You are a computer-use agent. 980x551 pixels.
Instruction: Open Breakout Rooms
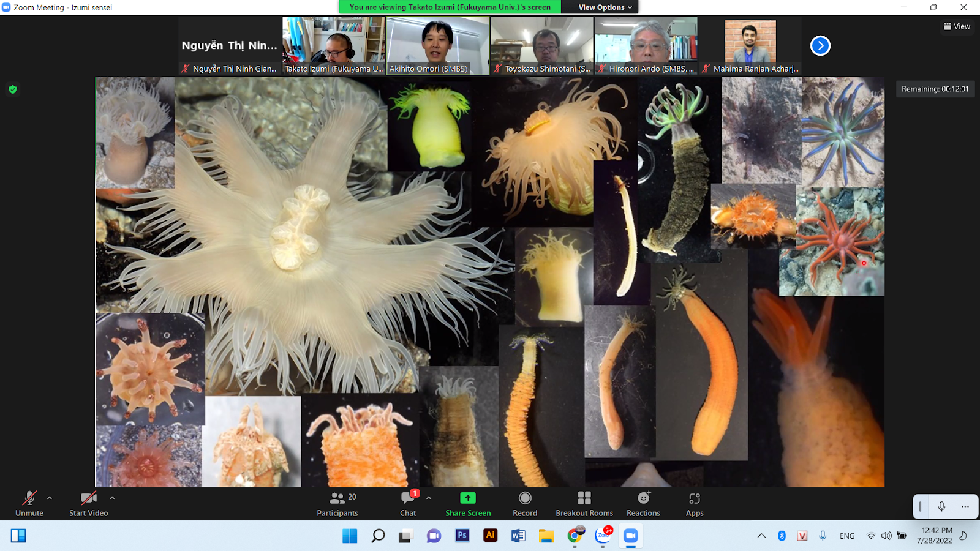pyautogui.click(x=584, y=503)
